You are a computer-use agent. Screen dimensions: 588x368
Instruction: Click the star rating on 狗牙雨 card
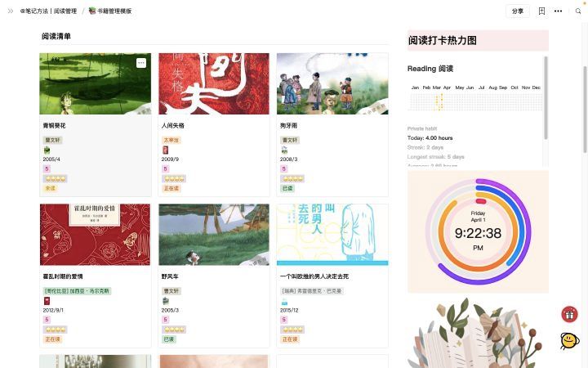point(292,179)
